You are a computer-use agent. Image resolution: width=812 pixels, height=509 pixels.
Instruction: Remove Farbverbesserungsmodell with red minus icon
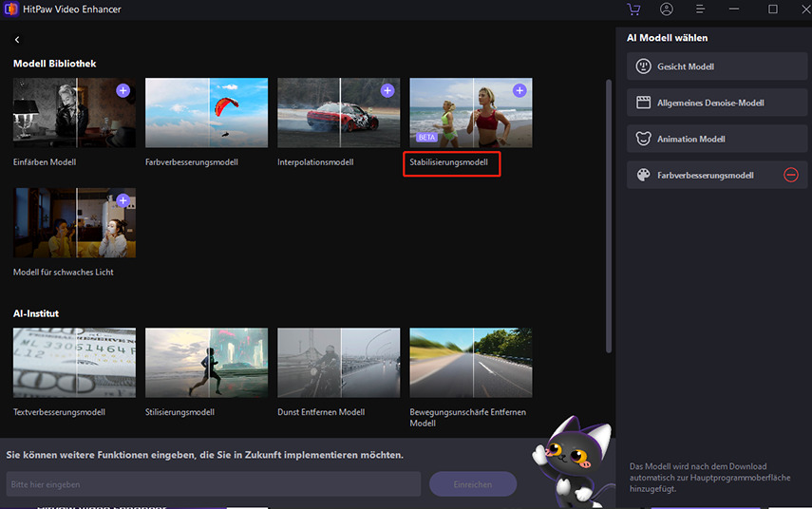point(791,175)
